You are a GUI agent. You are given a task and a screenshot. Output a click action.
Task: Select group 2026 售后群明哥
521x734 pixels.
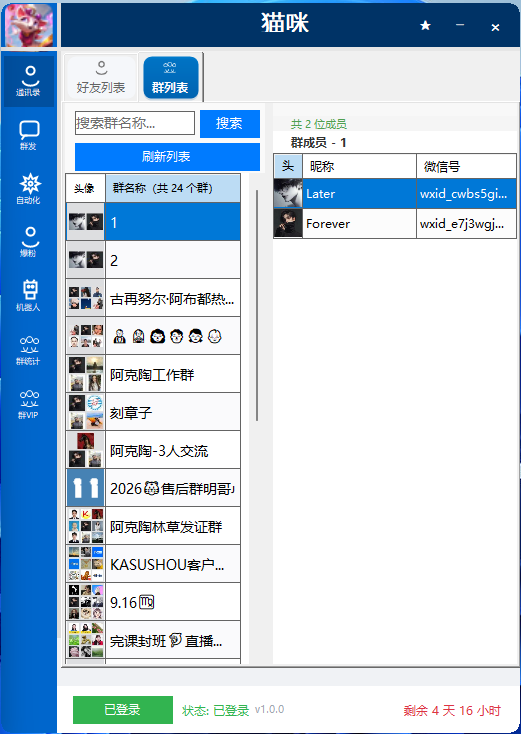[173, 488]
